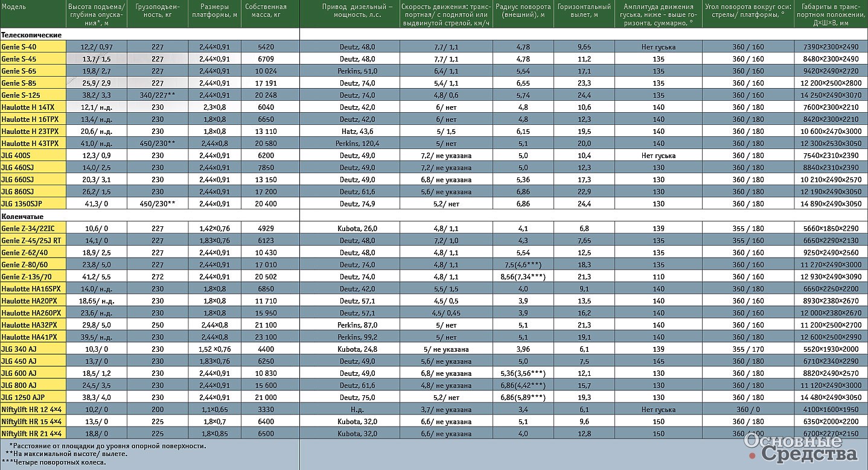The image size is (868, 470).
Task: Select the 'JLG 860SJ' model name
Action: (18, 191)
